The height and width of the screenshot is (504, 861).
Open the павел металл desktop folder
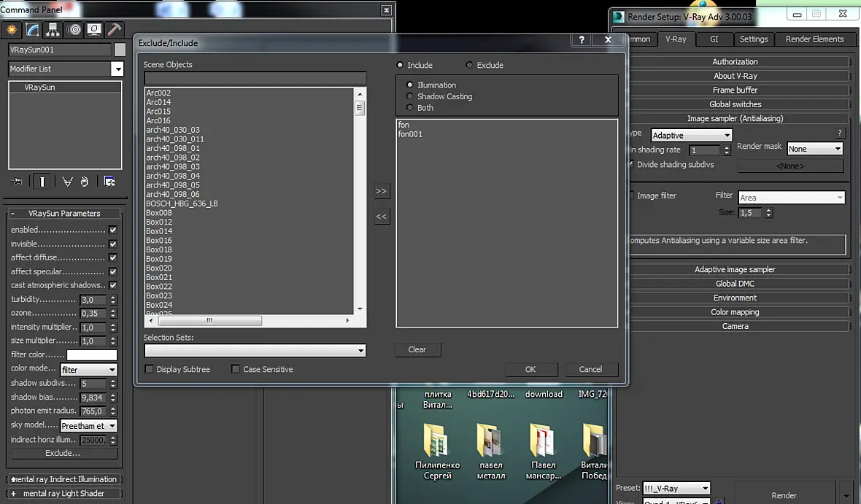[x=490, y=451]
